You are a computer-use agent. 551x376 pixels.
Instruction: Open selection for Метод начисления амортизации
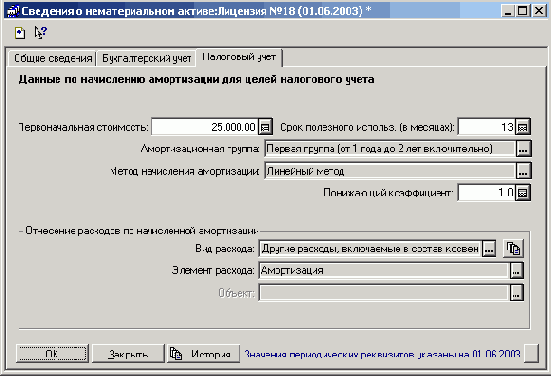pyautogui.click(x=523, y=171)
